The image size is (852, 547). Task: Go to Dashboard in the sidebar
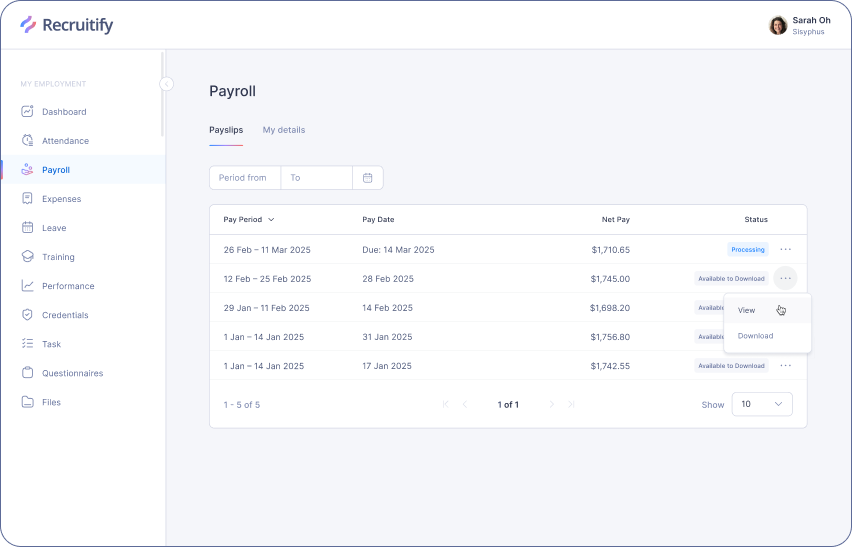tap(64, 112)
